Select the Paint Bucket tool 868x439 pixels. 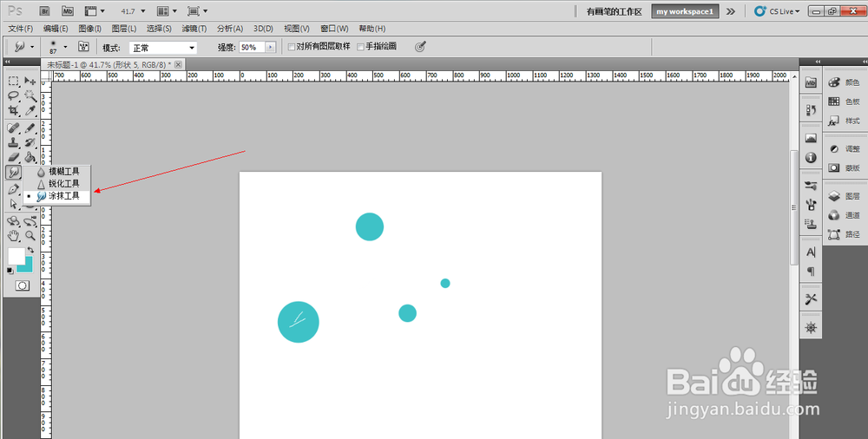coord(30,157)
